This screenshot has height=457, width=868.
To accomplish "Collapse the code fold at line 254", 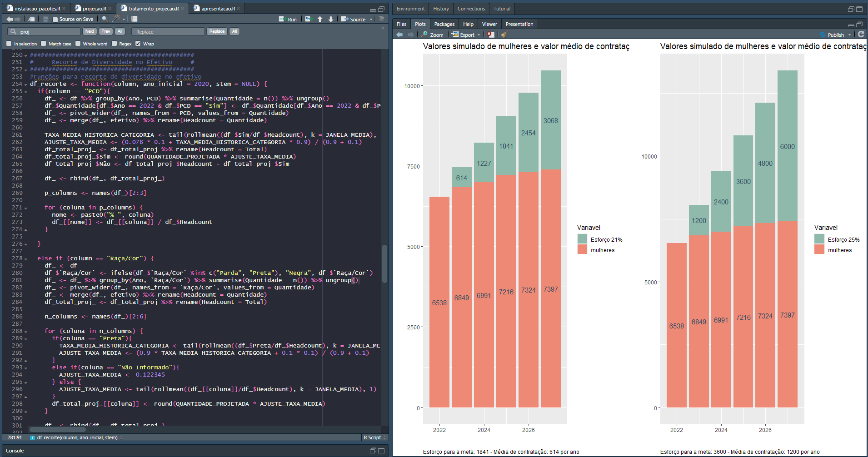I will (25, 84).
